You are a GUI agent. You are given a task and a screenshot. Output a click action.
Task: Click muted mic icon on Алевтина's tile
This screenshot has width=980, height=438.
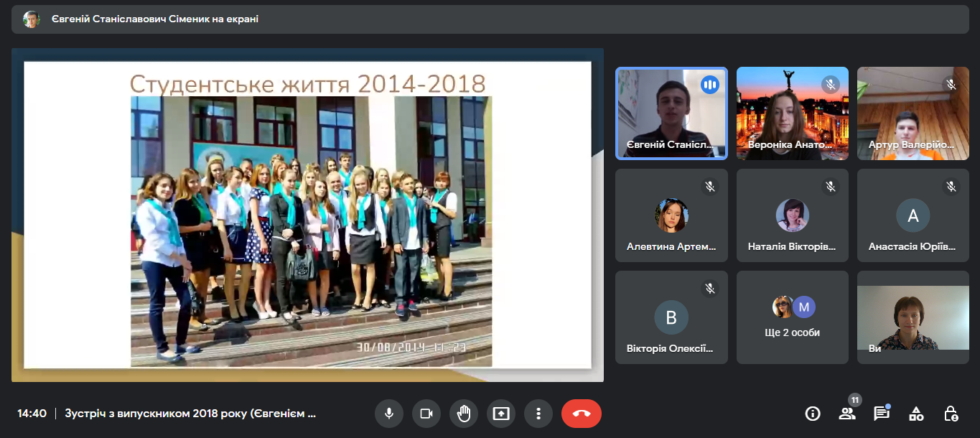tap(710, 187)
